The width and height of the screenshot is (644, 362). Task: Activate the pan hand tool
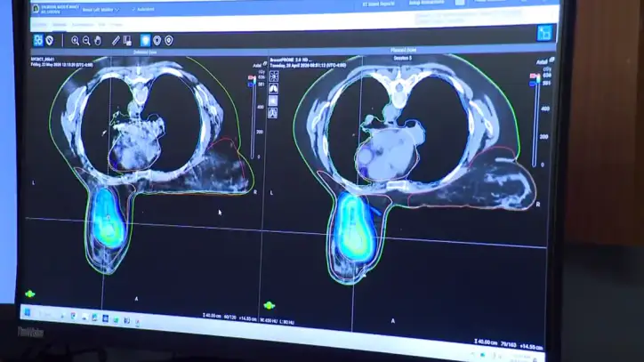tap(98, 40)
